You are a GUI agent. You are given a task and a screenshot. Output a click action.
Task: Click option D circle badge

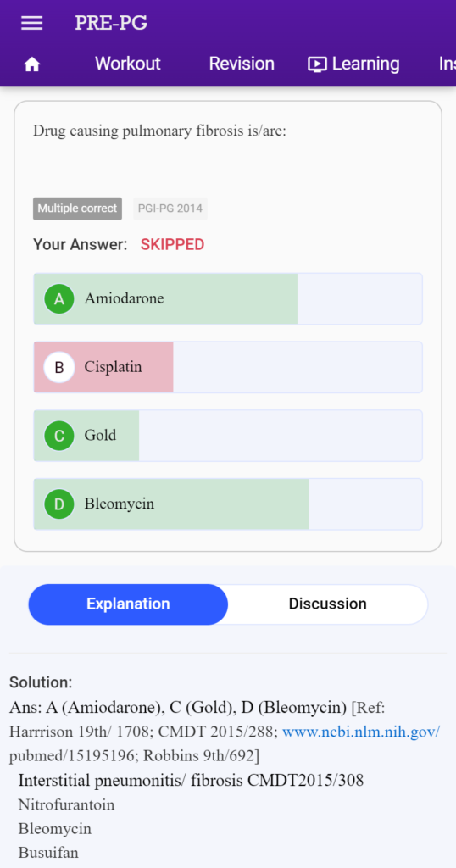click(x=59, y=504)
